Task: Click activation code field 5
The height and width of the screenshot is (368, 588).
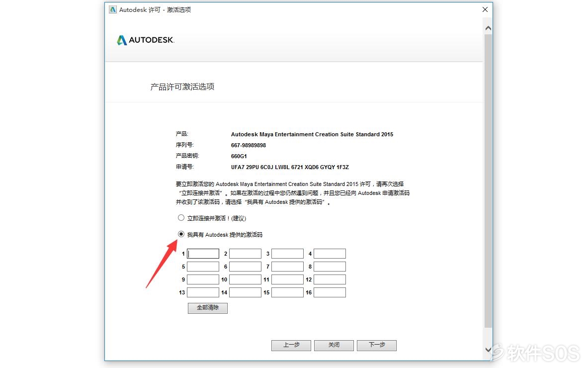Action: point(203,267)
